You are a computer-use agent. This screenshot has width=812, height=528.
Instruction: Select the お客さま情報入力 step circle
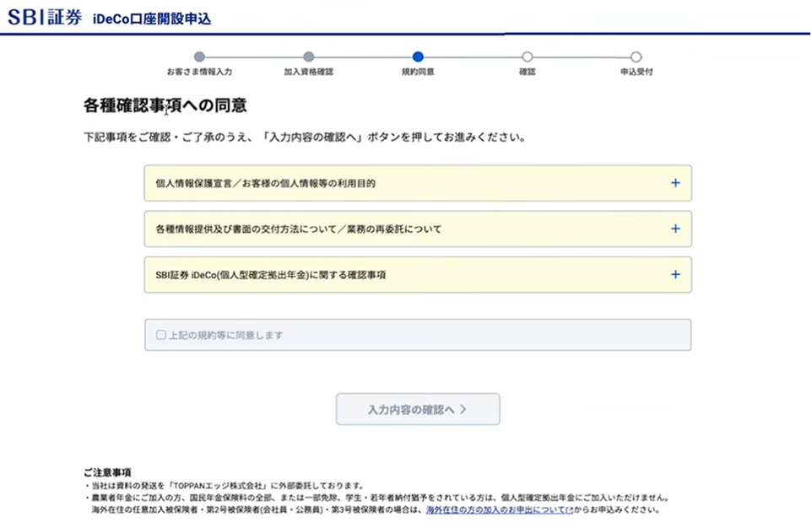[199, 57]
